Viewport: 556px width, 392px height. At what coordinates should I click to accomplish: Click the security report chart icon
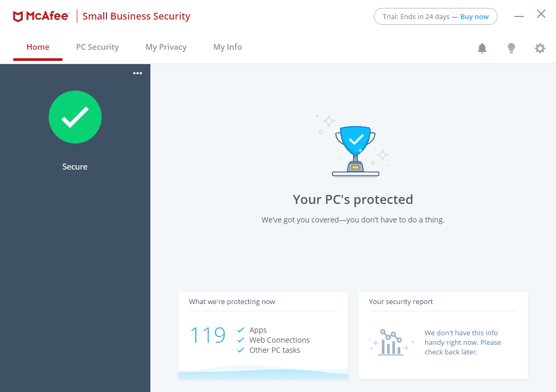point(391,342)
